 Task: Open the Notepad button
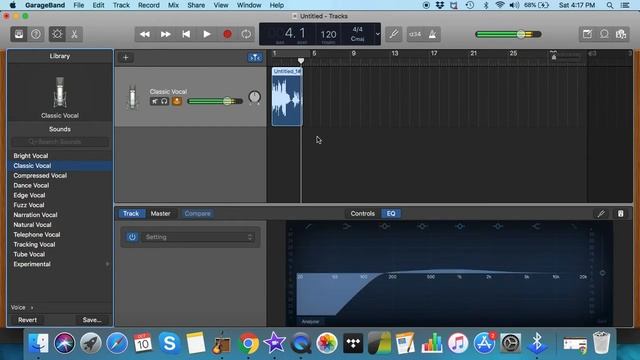(587, 34)
